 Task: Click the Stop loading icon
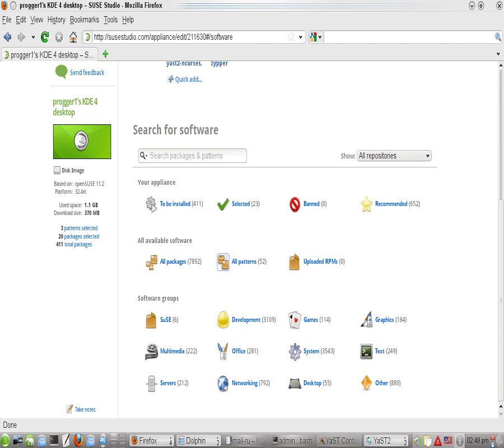tap(59, 37)
